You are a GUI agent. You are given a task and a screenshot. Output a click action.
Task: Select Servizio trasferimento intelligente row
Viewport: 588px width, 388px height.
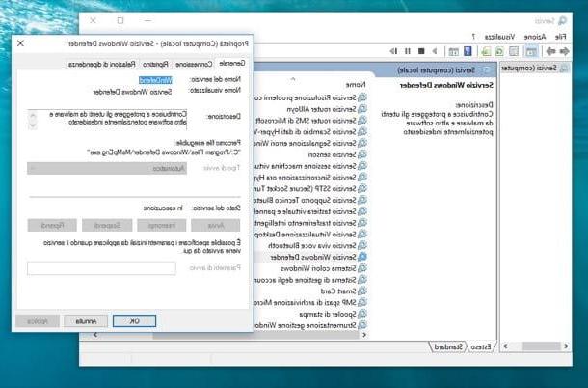tap(310, 223)
